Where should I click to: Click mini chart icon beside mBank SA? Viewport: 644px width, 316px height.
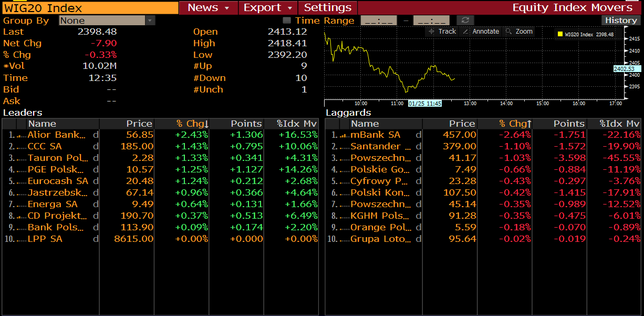[344, 135]
